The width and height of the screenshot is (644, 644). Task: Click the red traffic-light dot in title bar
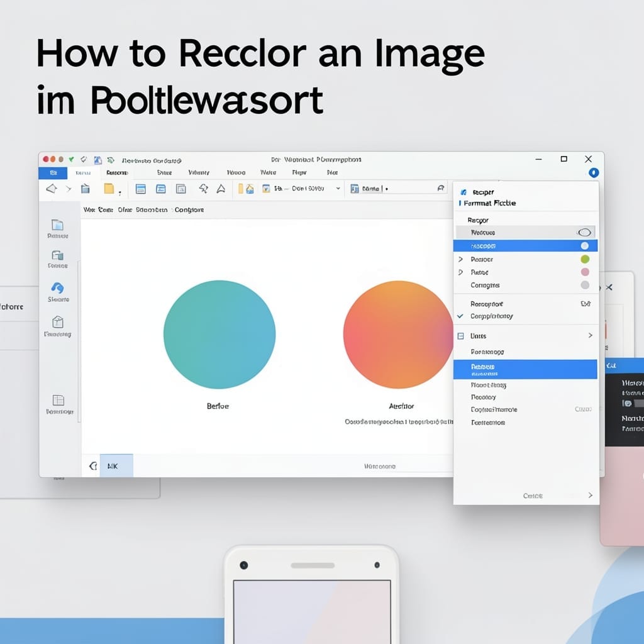[45, 159]
